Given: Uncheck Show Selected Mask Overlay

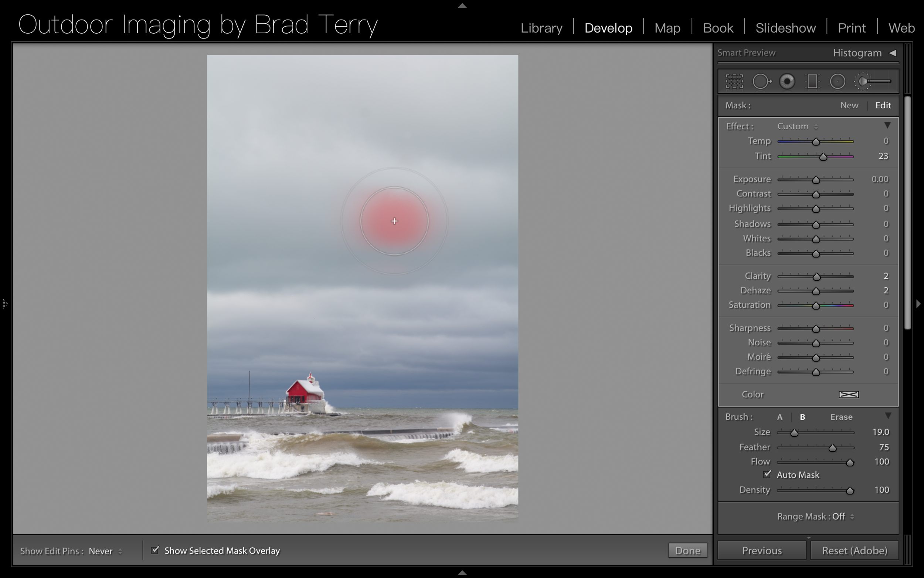Looking at the screenshot, I should 155,550.
